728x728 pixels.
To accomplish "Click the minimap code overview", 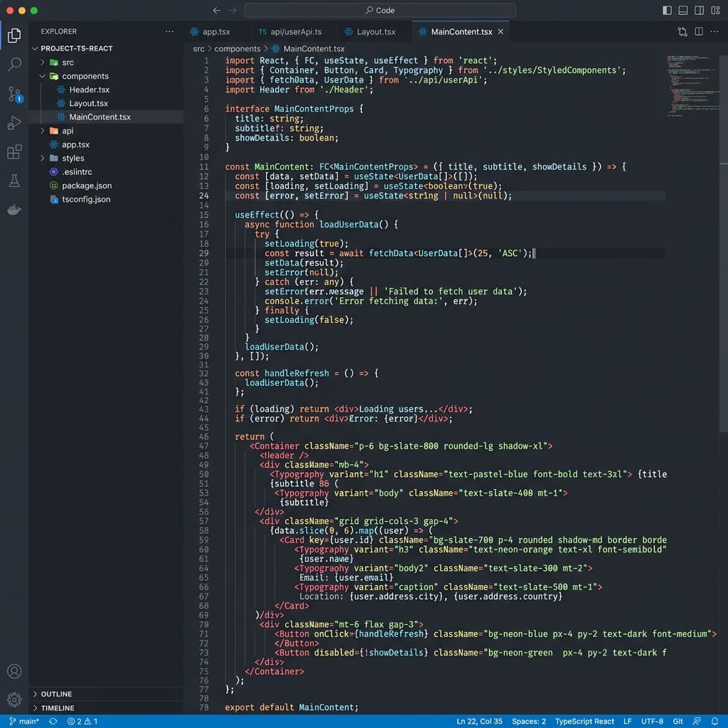I will click(692, 86).
